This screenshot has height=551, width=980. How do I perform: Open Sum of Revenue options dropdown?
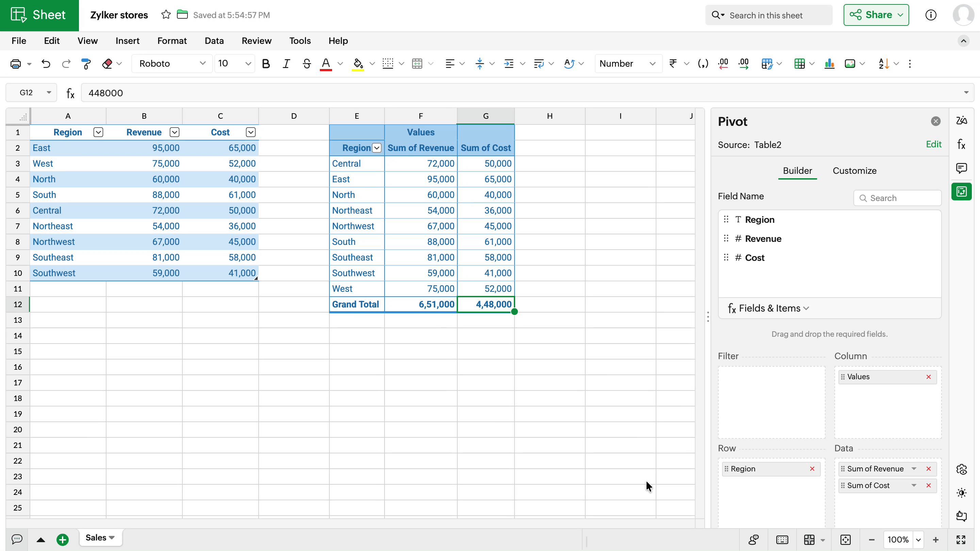pyautogui.click(x=914, y=468)
